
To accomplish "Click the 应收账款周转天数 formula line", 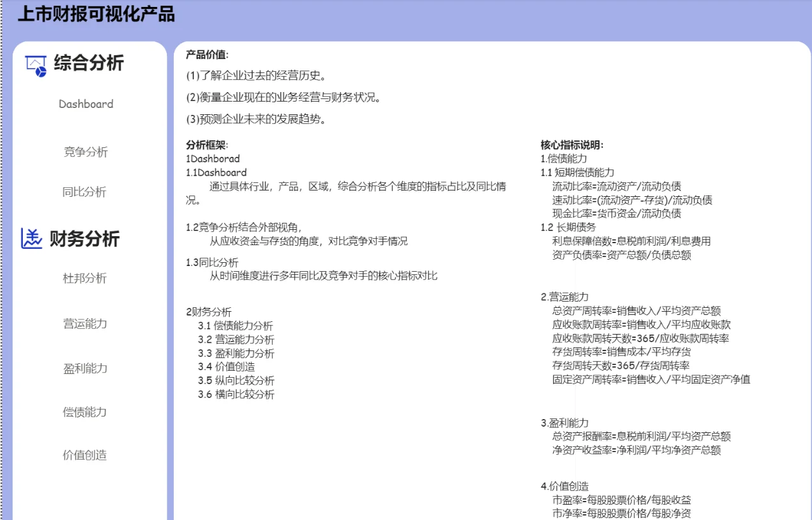I will coord(641,338).
